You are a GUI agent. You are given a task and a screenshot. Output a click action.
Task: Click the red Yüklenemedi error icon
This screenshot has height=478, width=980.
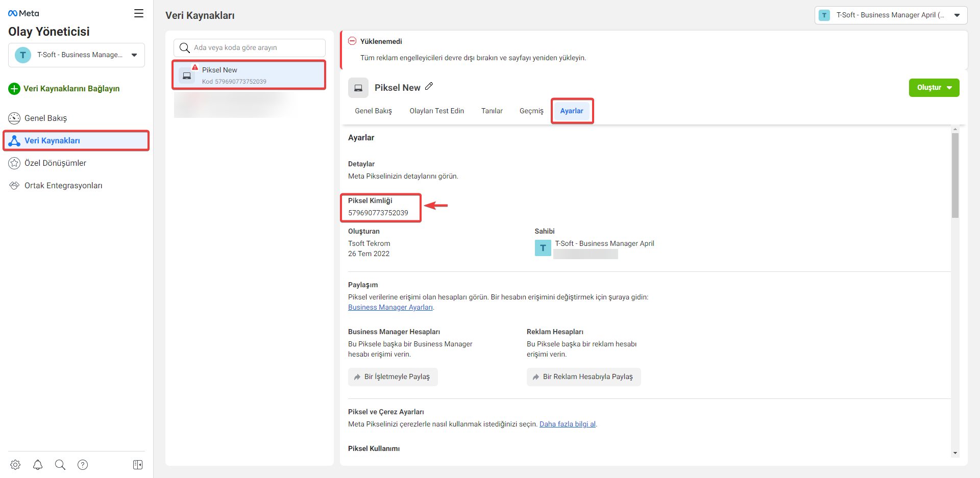[x=352, y=41]
